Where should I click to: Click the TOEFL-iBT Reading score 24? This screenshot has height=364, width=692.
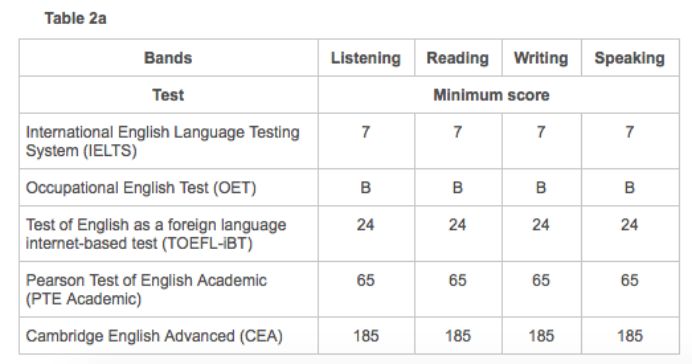click(x=458, y=225)
